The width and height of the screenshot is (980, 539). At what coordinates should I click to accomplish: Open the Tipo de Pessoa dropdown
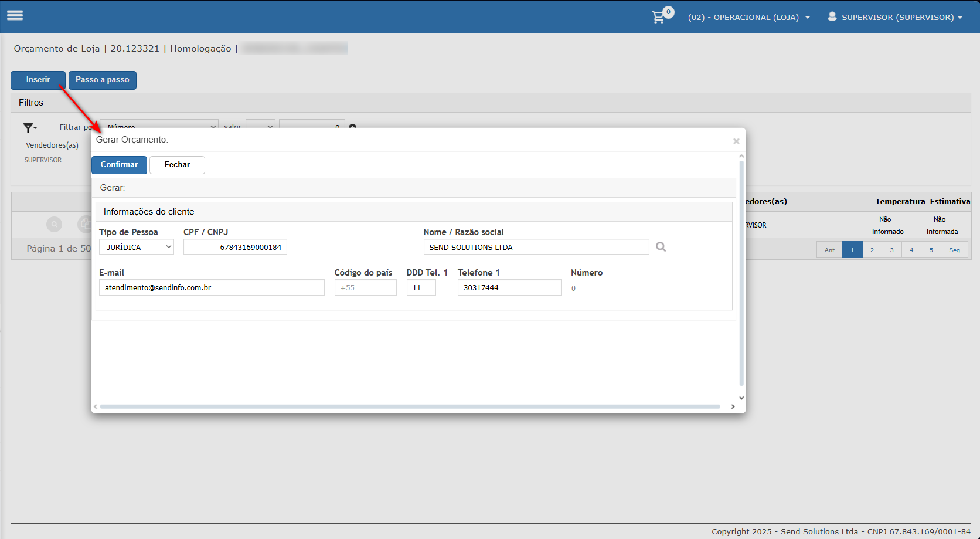pos(137,247)
